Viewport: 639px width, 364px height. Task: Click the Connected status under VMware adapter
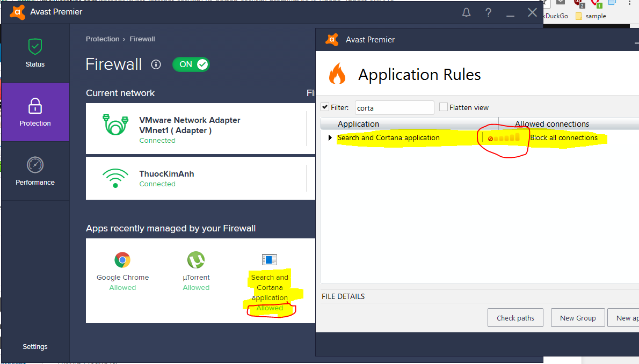[x=157, y=141]
